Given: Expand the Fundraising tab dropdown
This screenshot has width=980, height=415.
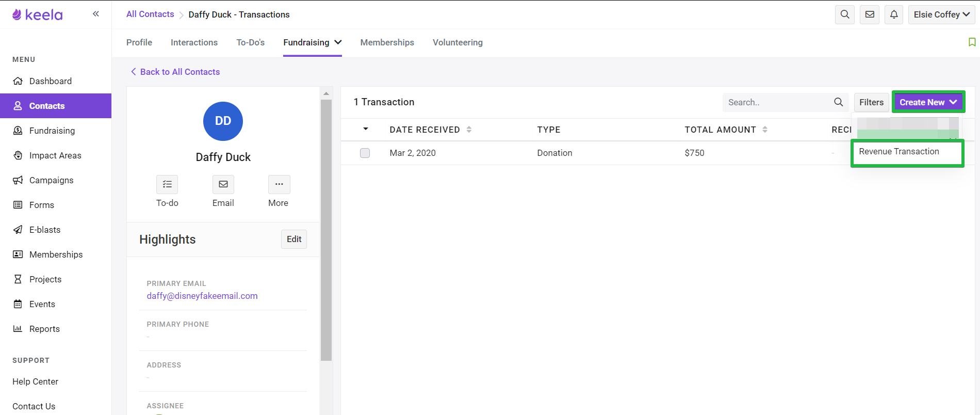Looking at the screenshot, I should [x=338, y=42].
